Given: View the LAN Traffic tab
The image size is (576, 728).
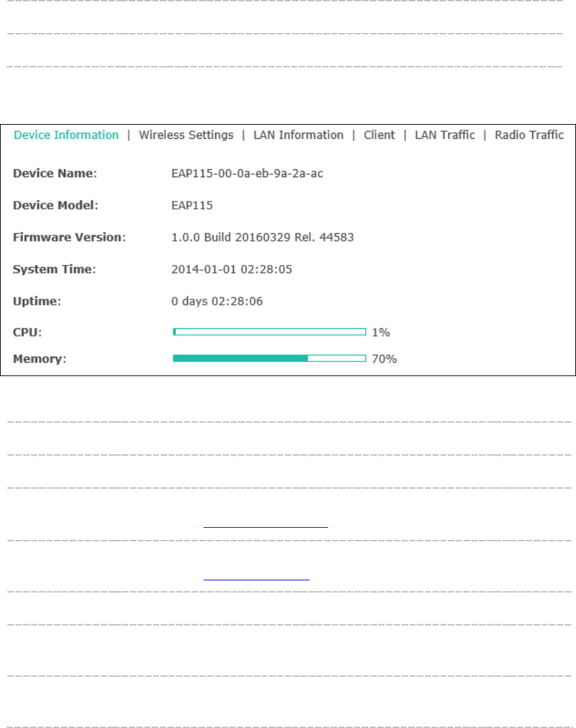Looking at the screenshot, I should click(444, 135).
